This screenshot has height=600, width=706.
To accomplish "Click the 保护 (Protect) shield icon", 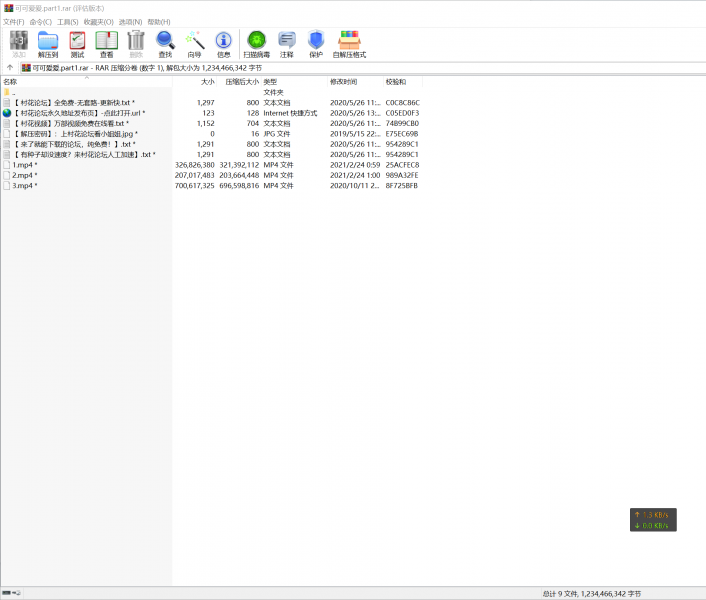I will pyautogui.click(x=316, y=44).
